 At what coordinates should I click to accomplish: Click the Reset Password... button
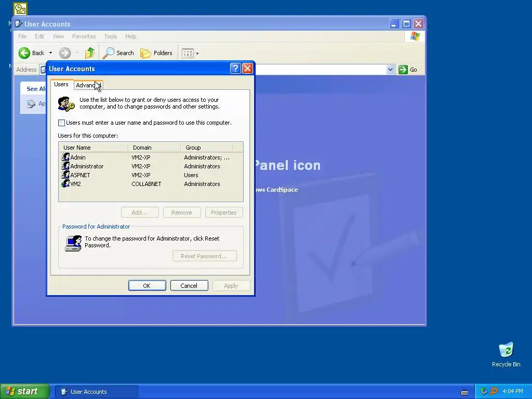coord(204,256)
